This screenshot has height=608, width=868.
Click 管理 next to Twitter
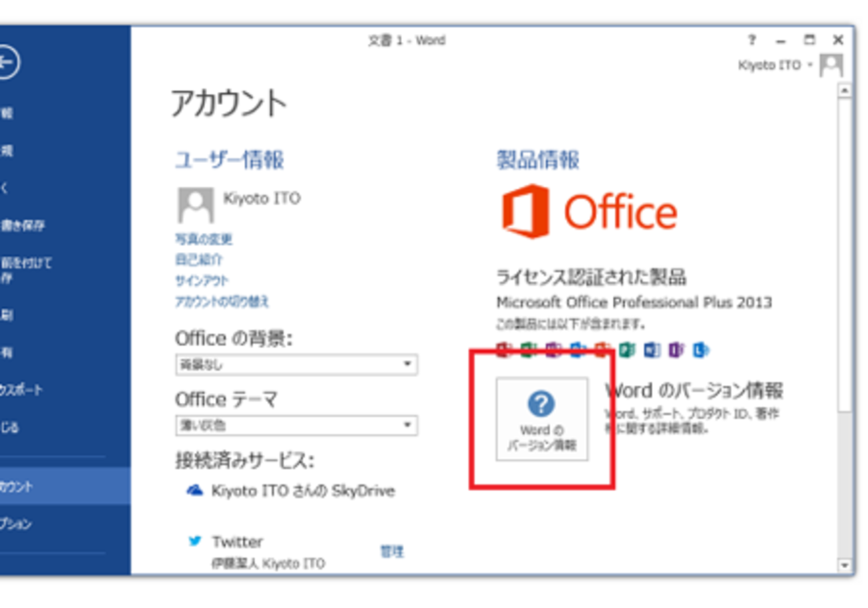point(392,551)
